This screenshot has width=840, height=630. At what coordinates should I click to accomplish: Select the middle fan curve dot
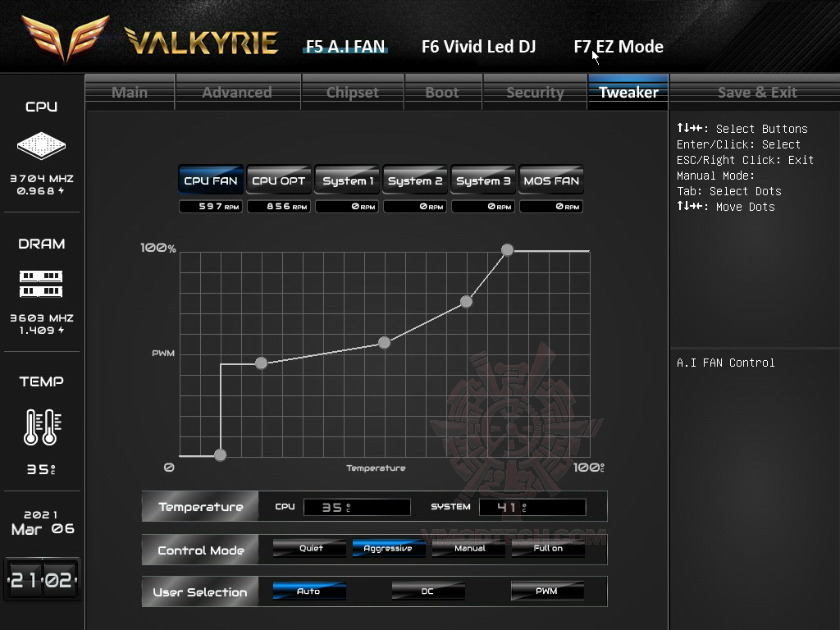click(384, 342)
